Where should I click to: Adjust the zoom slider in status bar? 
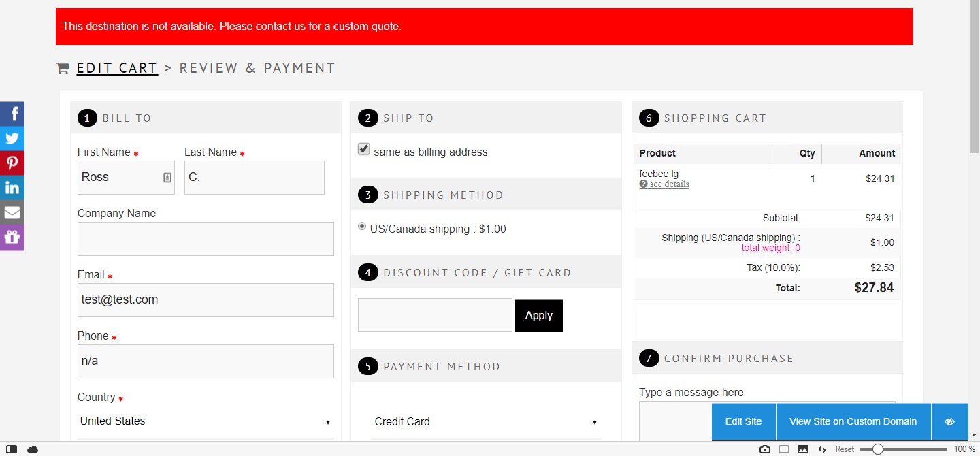coord(878,449)
